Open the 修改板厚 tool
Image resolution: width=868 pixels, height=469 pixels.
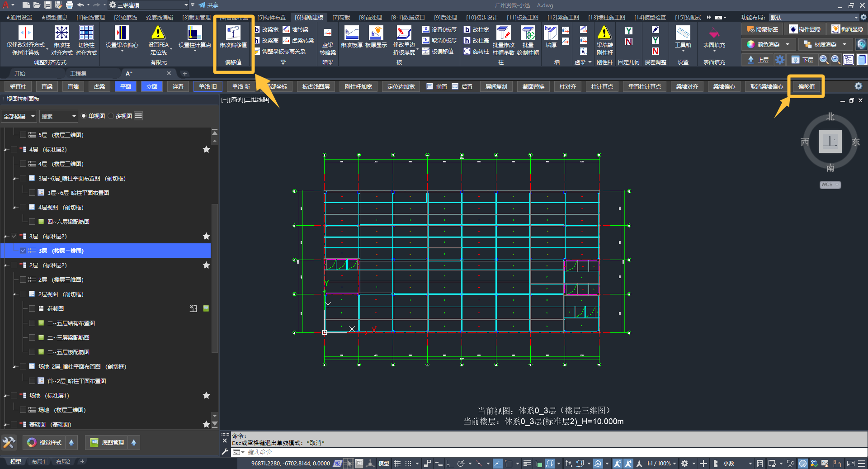pos(351,33)
